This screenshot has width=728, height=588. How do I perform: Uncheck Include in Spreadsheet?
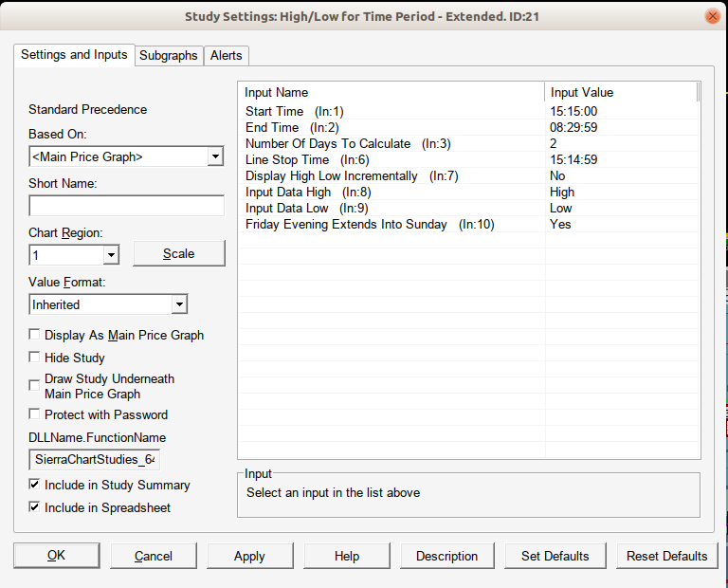[x=34, y=507]
